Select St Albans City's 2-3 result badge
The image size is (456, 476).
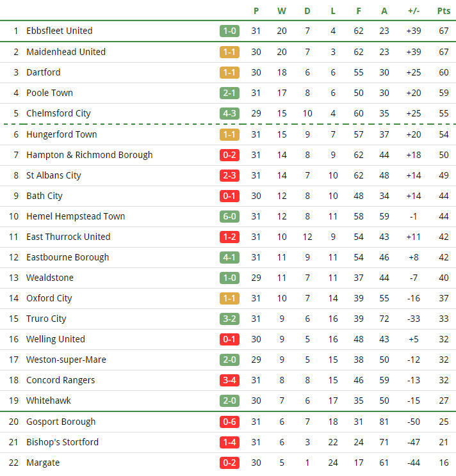pyautogui.click(x=229, y=175)
